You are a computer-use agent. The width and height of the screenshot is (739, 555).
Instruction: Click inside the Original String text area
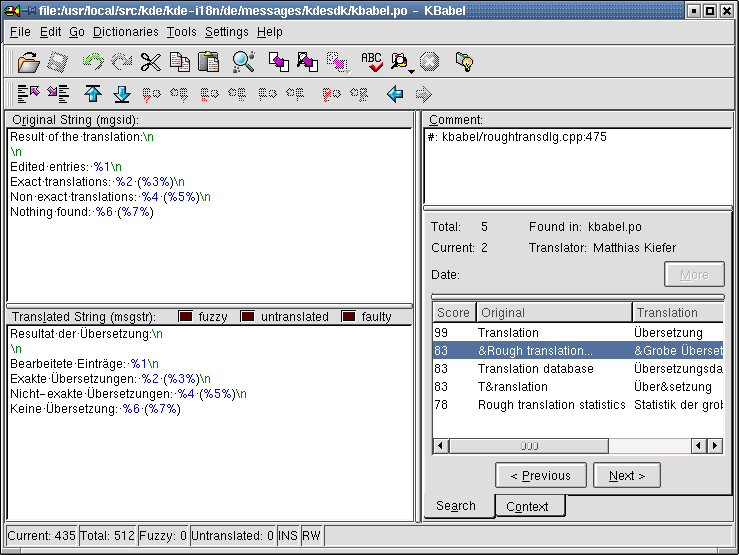210,215
